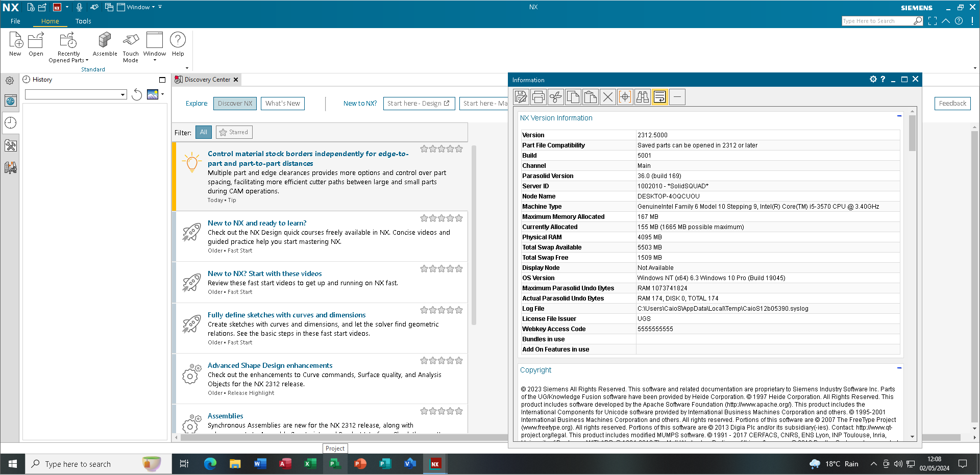The width and height of the screenshot is (980, 475).
Task: Click Save As in Information toolbar
Action: pyautogui.click(x=521, y=97)
